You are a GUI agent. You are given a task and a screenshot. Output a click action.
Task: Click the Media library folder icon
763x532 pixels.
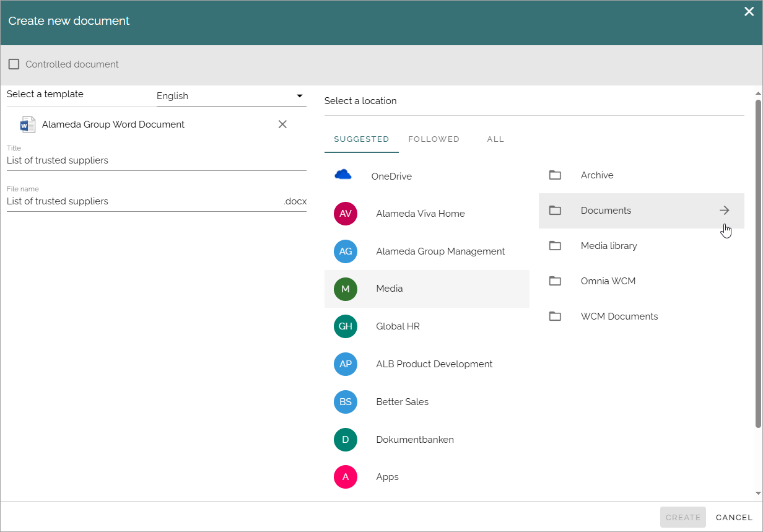pyautogui.click(x=555, y=246)
